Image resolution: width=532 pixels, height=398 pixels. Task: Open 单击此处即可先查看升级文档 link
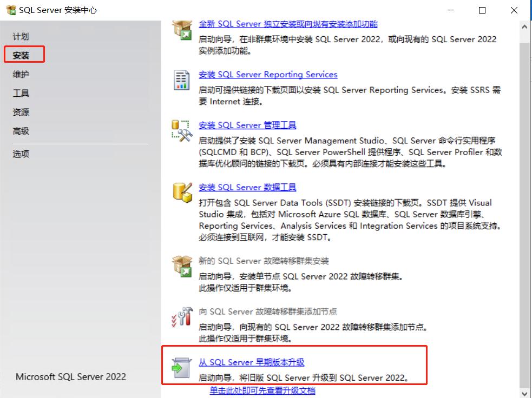coord(262,390)
